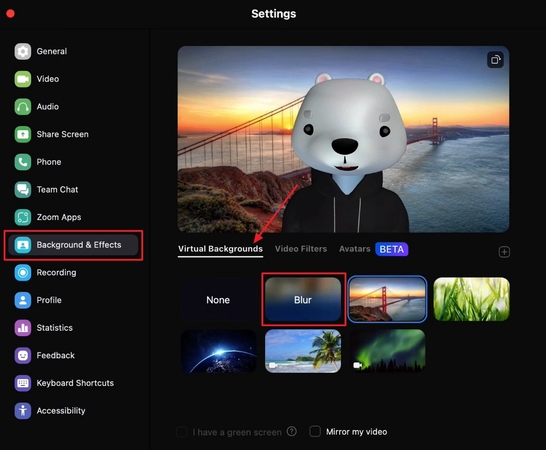The height and width of the screenshot is (450, 546).
Task: Open Audio settings headphone icon
Action: click(x=23, y=107)
